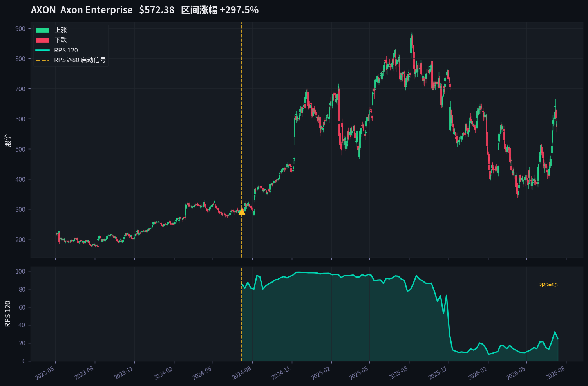Click the green 上涨 legend swatch
588x386 pixels.
point(42,30)
